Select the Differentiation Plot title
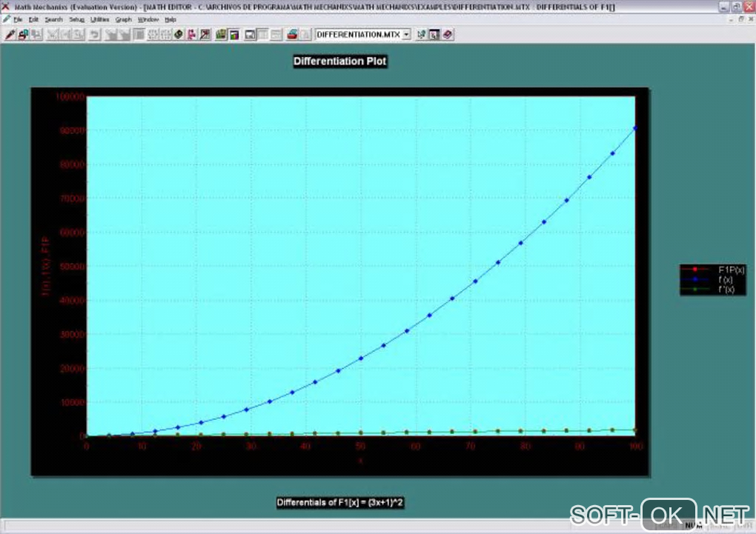 pos(340,61)
